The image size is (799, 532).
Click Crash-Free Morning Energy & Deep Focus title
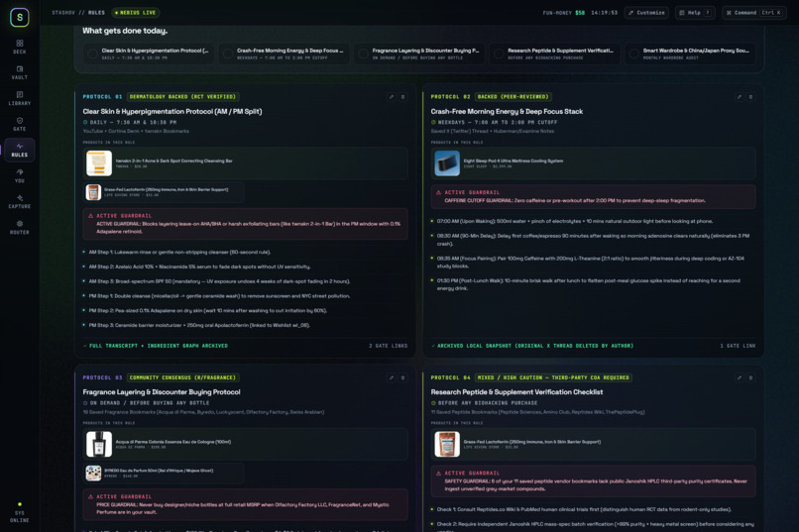pos(507,112)
